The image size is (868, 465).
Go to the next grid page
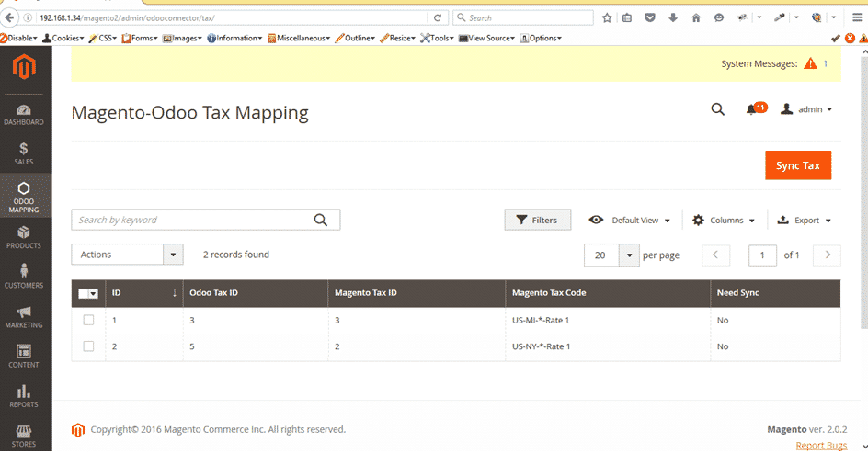pos(827,255)
